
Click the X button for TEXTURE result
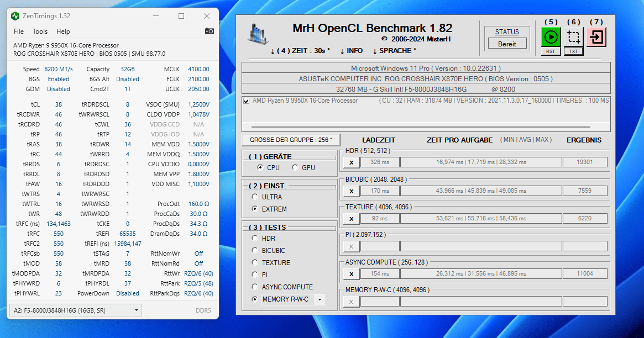coord(351,219)
